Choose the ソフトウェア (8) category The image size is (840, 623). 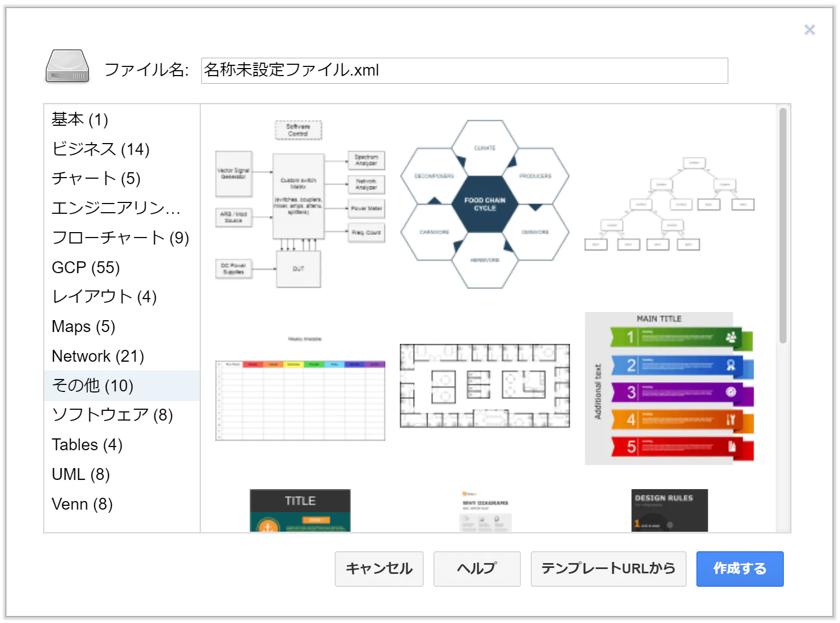pos(122,415)
